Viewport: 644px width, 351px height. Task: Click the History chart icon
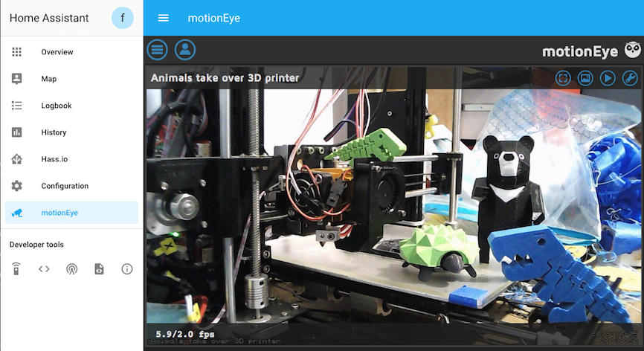pyautogui.click(x=17, y=132)
